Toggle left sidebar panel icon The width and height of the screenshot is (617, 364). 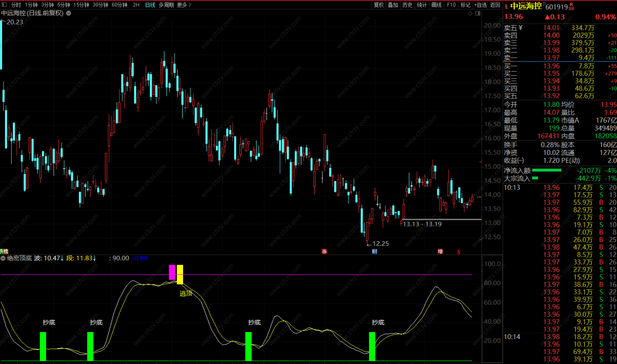tap(4, 5)
